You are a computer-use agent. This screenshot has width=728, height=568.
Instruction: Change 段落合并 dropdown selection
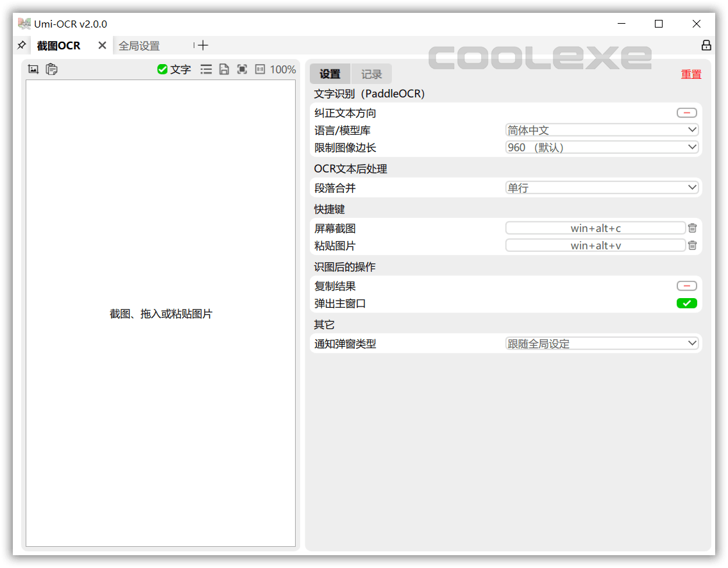click(x=602, y=187)
